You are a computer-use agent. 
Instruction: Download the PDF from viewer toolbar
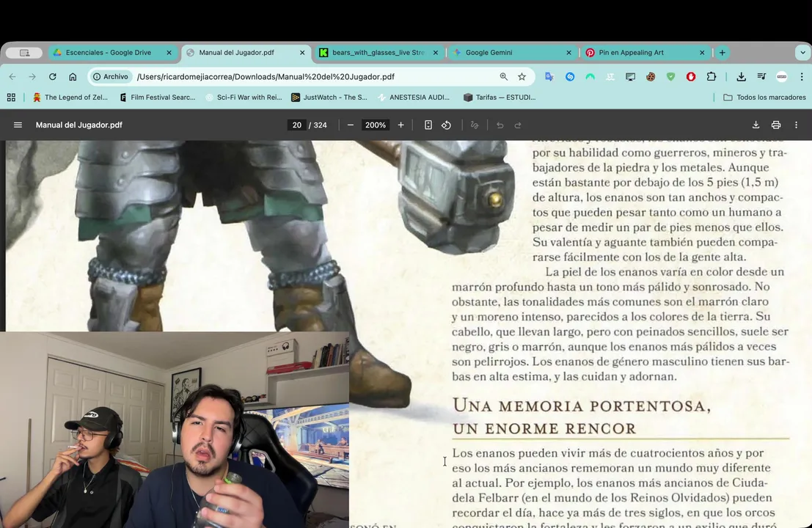tap(756, 125)
